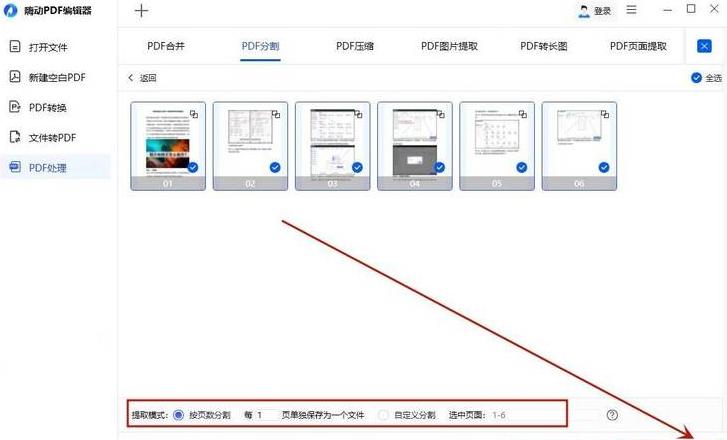The height and width of the screenshot is (440, 727).
Task: Switch to the PDF页面提取 tab
Action: tap(638, 46)
